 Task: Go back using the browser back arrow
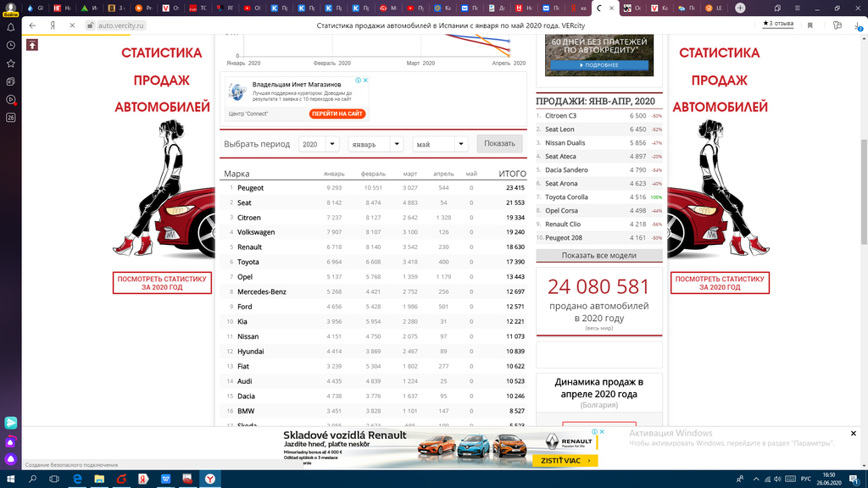[x=33, y=25]
